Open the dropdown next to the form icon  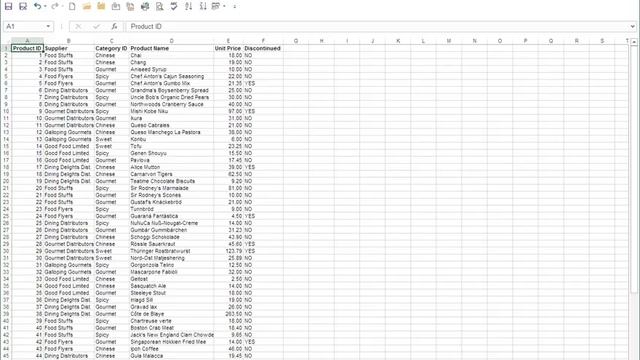224,7
